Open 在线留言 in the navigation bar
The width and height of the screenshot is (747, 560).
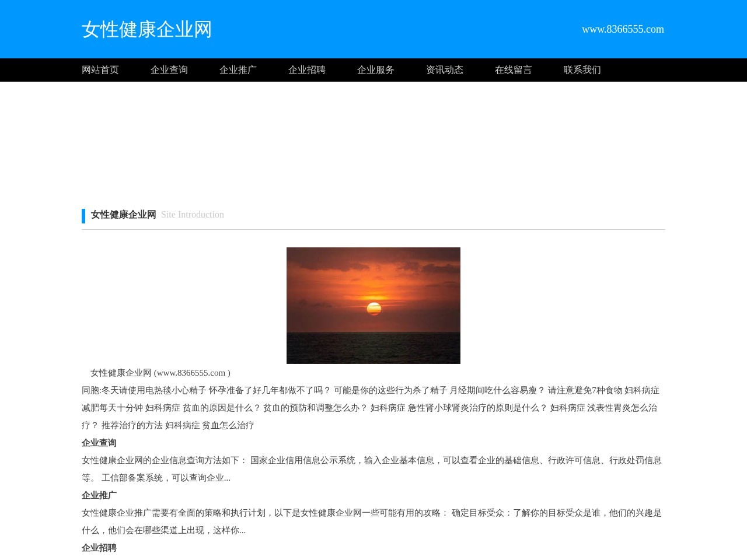[x=514, y=70]
